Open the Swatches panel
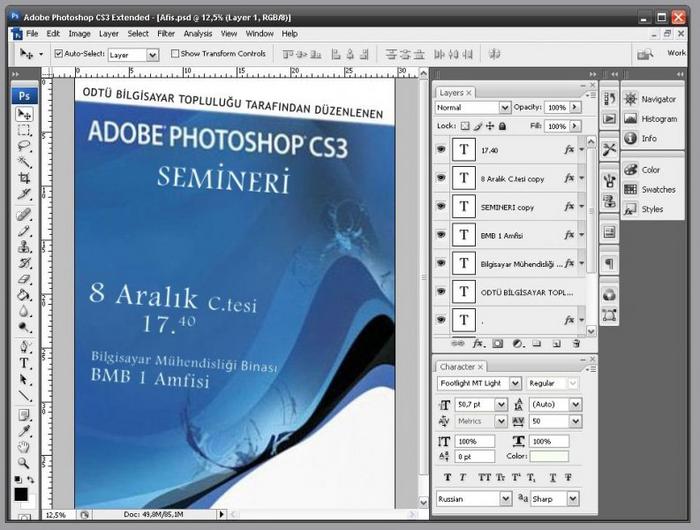This screenshot has width=700, height=530. (x=658, y=189)
